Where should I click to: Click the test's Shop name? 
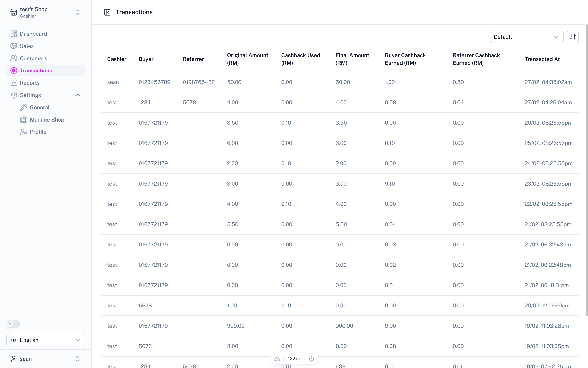(x=34, y=9)
